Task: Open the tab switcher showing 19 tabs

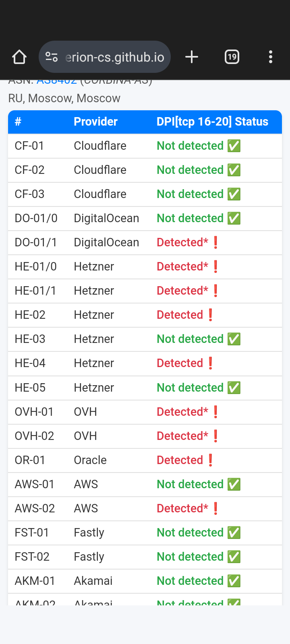Action: (232, 57)
